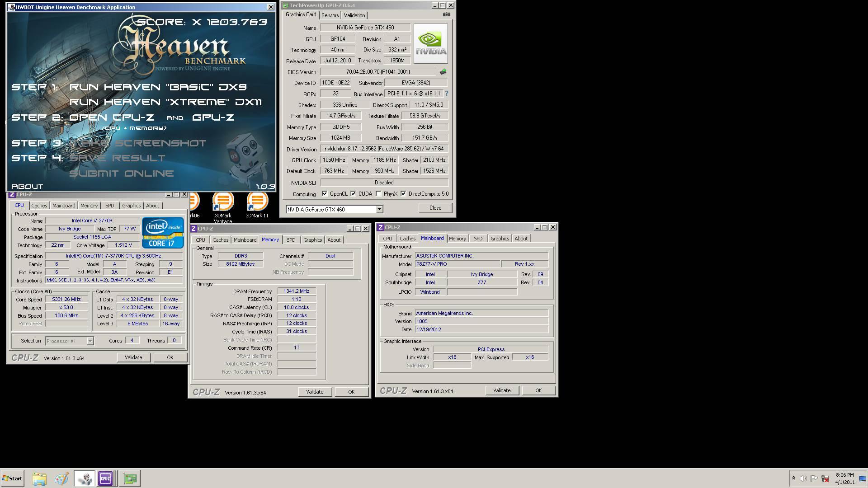
Task: Toggle the OpenCL checkbox
Action: coord(324,194)
